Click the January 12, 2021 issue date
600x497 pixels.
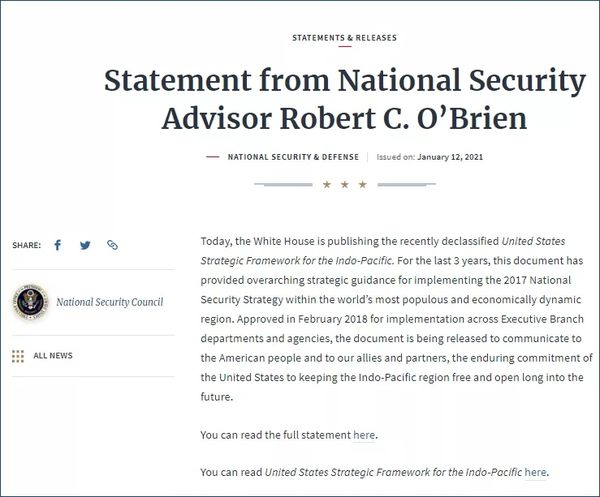(453, 157)
